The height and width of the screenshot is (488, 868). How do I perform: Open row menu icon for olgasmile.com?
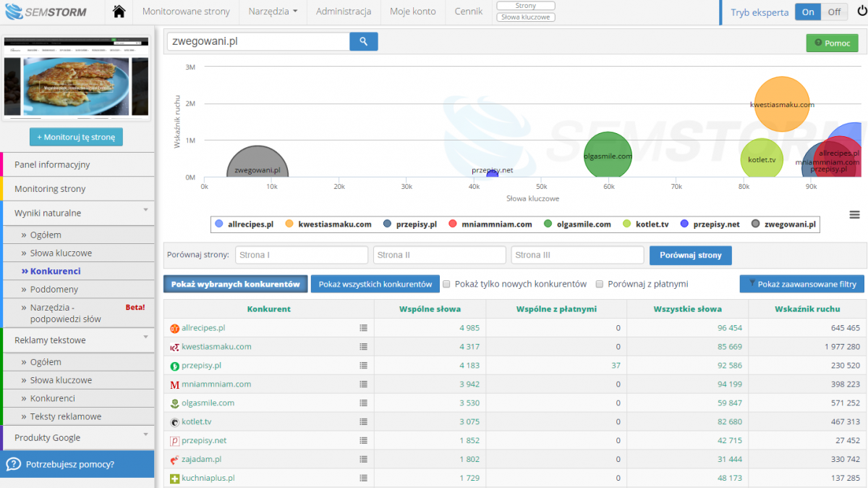click(x=364, y=403)
